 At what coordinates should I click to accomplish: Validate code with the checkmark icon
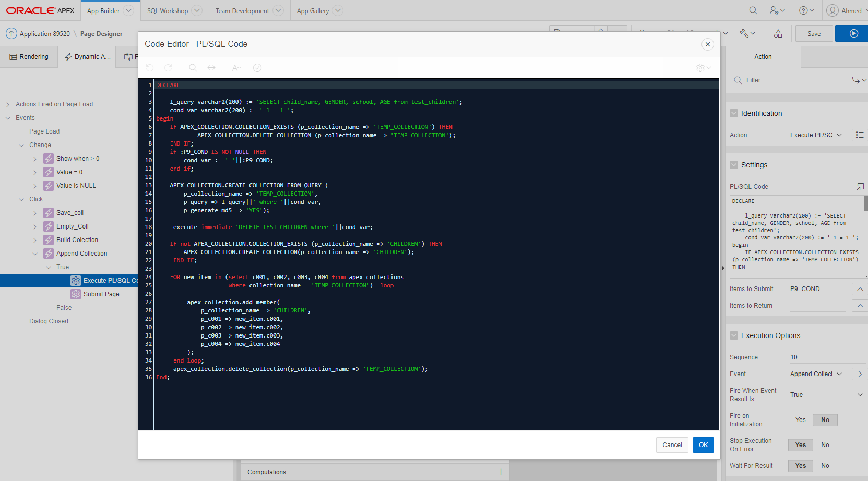[x=257, y=68]
